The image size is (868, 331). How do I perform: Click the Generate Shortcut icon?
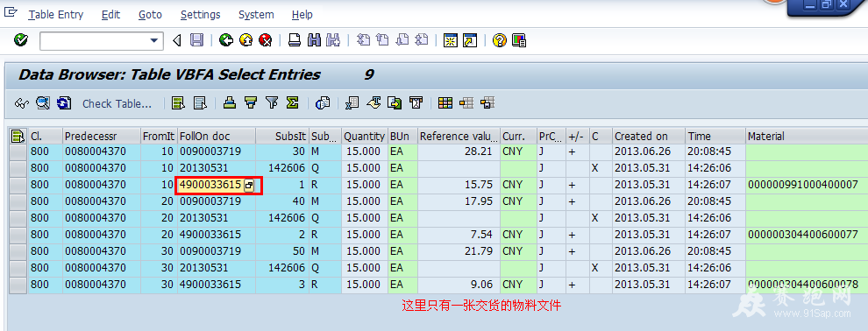(x=470, y=40)
